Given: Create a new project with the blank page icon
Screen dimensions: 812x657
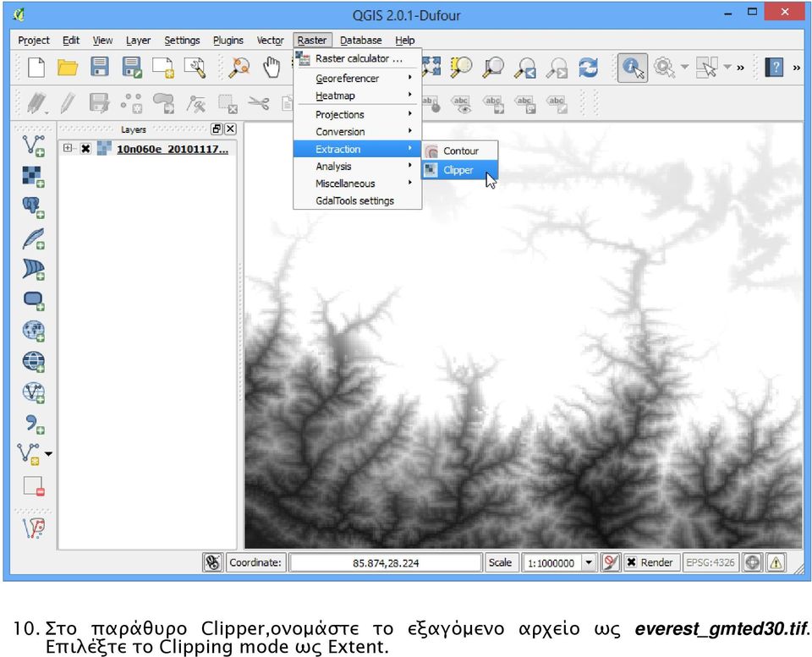Looking at the screenshot, I should (36, 68).
